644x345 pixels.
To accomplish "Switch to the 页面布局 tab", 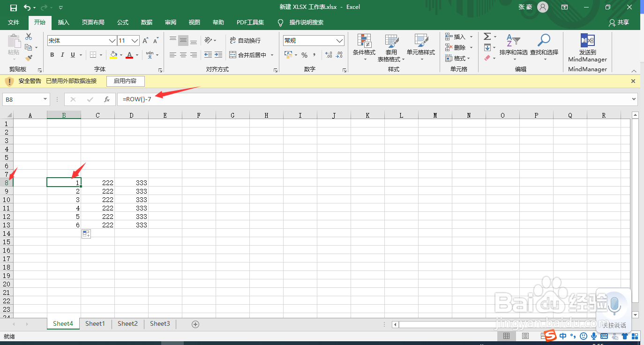I will 93,22.
